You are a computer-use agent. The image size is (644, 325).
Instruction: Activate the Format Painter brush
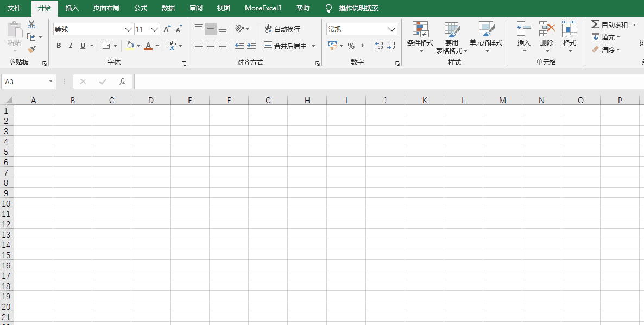point(31,49)
